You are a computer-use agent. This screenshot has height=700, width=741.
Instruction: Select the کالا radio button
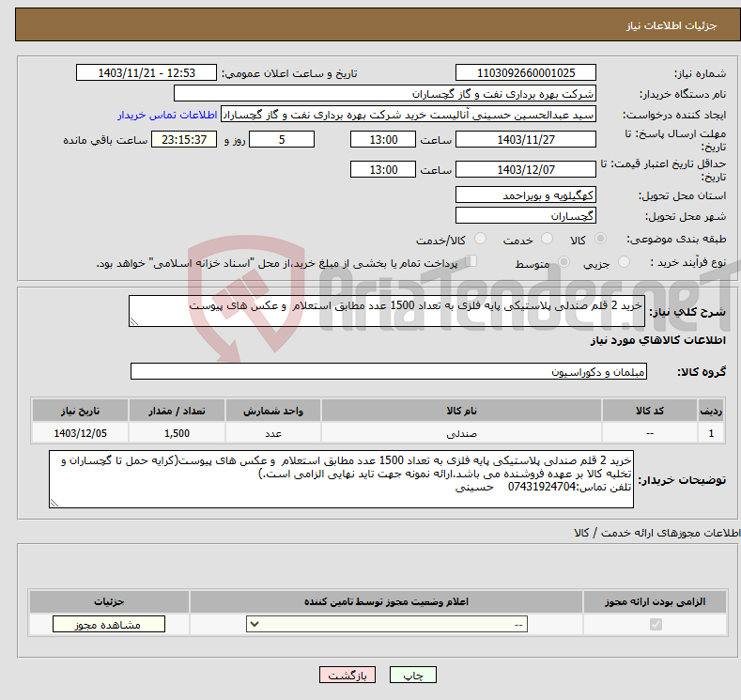point(600,239)
